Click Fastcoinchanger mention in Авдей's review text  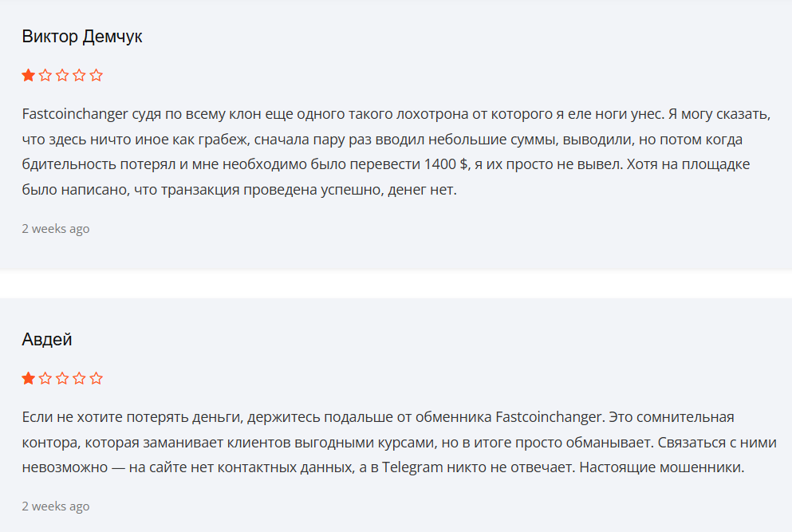point(549,418)
